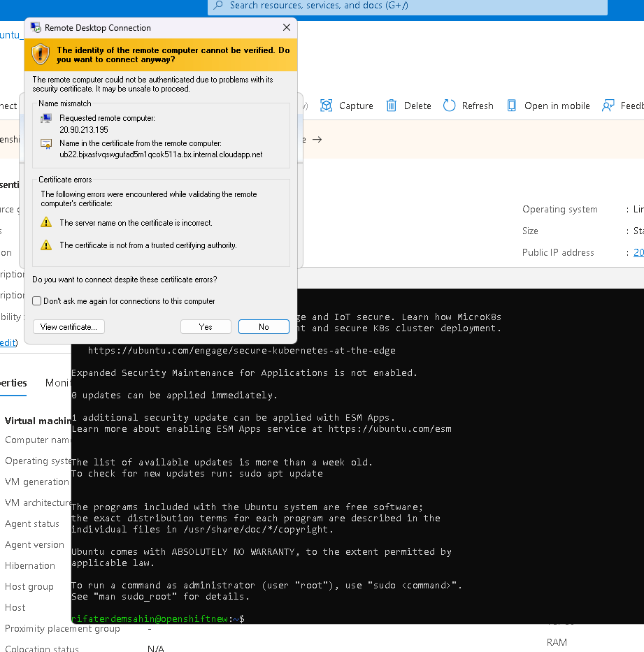Click the VM generation property label

37,481
